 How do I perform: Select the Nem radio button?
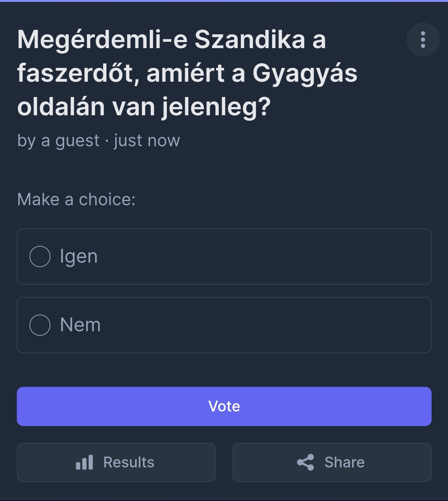click(40, 325)
